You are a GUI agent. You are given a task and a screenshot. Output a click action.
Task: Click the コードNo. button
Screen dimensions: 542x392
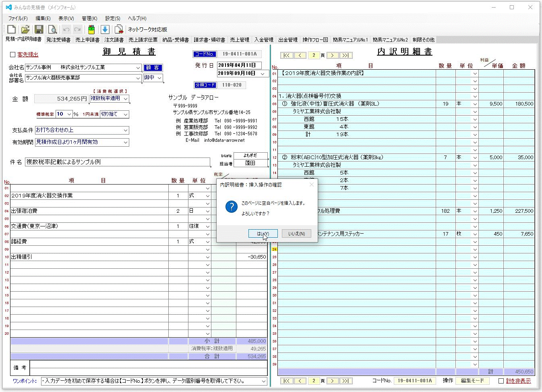pos(205,54)
